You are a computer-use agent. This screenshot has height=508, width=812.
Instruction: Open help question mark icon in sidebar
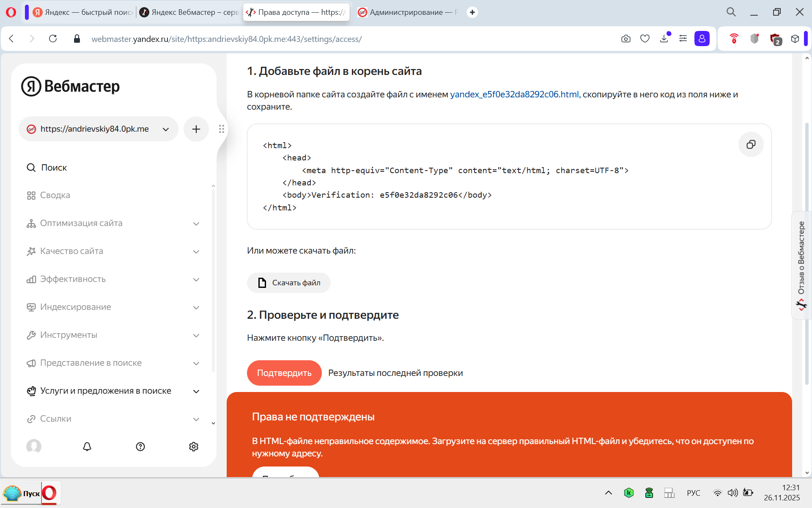click(x=140, y=447)
